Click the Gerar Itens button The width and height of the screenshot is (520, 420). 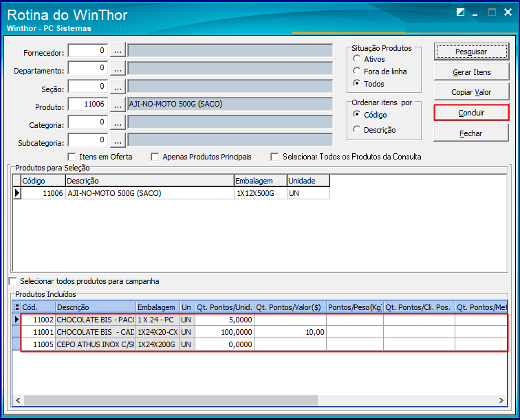click(x=471, y=72)
